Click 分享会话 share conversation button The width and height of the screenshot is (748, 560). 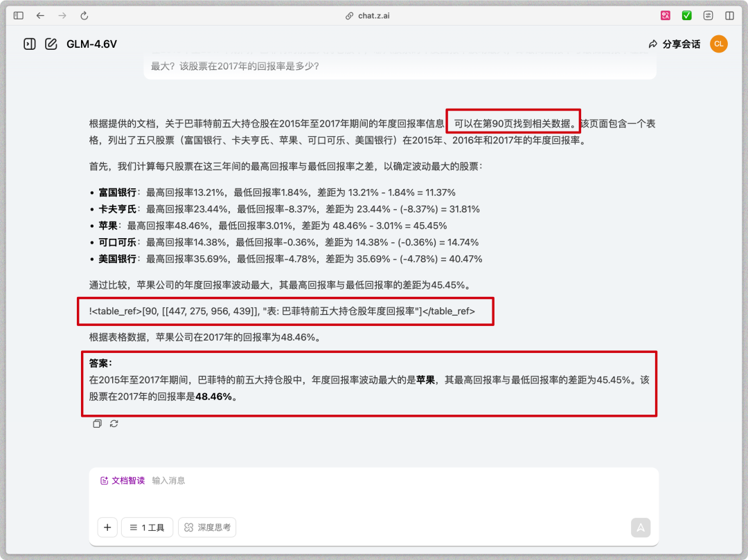pyautogui.click(x=674, y=44)
